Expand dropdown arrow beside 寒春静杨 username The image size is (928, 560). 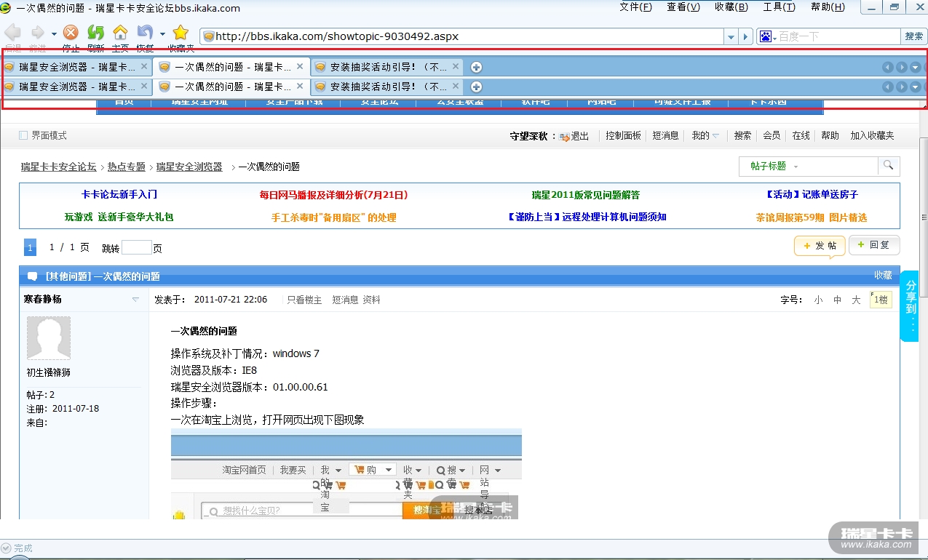click(x=135, y=300)
